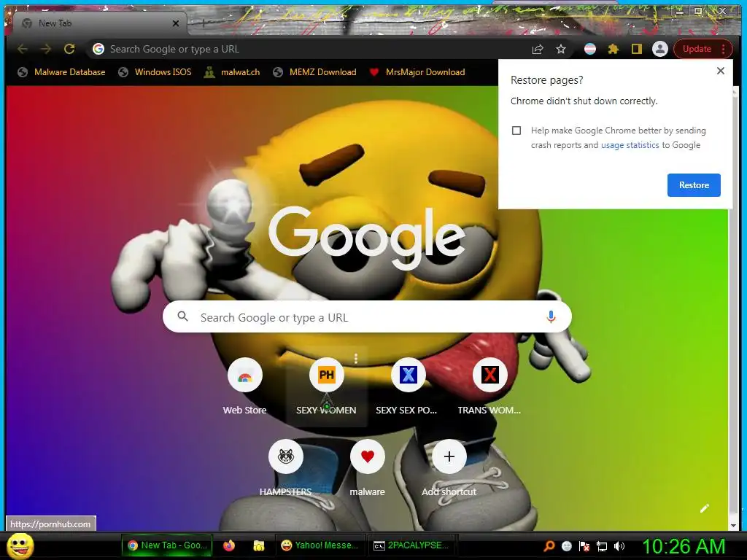Image resolution: width=747 pixels, height=560 pixels.
Task: Open the network tray icon
Action: coord(602,546)
